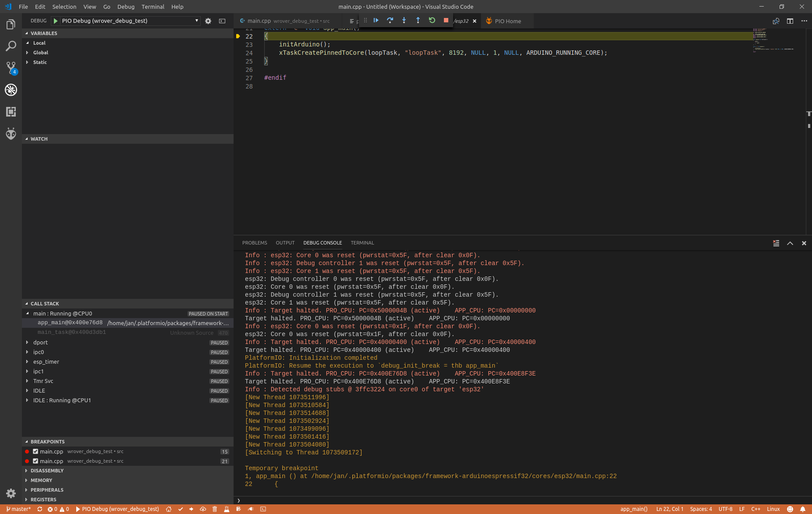This screenshot has width=812, height=514.
Task: Click PlatformIO Build checkmark in status bar
Action: point(181,509)
